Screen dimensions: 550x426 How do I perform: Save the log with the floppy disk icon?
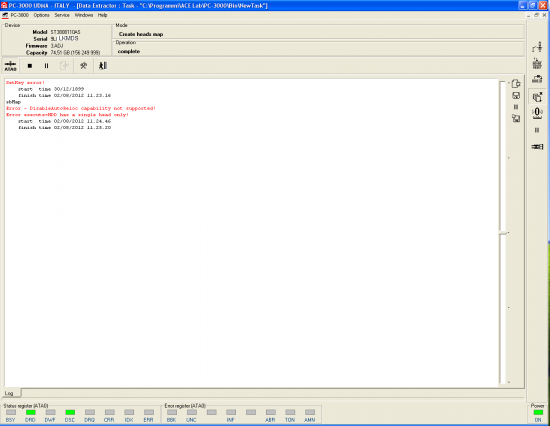(x=516, y=95)
